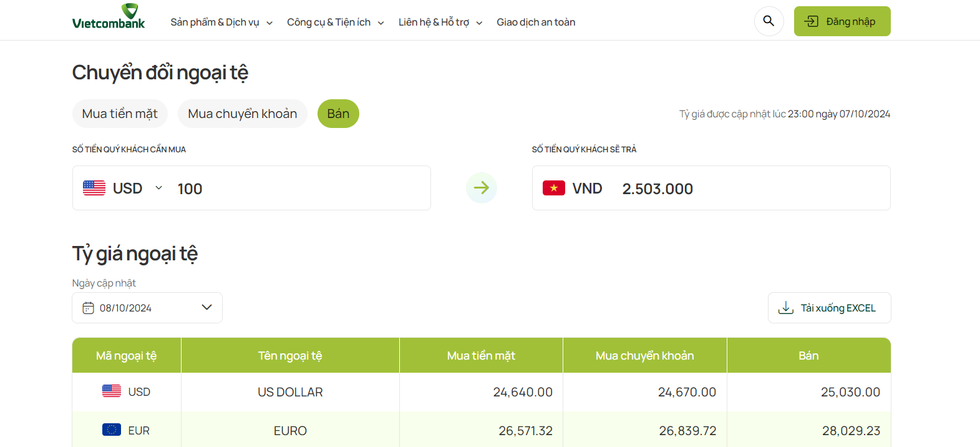Open Công cụ & Tiện ích menu
This screenshot has width=980, height=447.
[x=335, y=22]
